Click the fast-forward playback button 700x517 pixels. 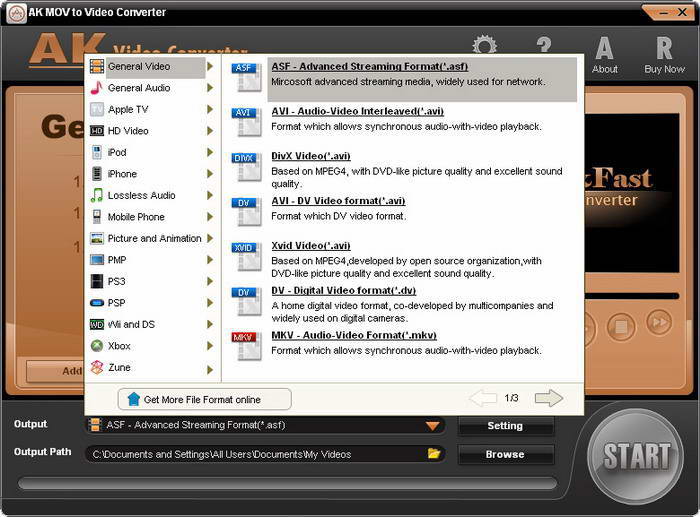(x=659, y=322)
